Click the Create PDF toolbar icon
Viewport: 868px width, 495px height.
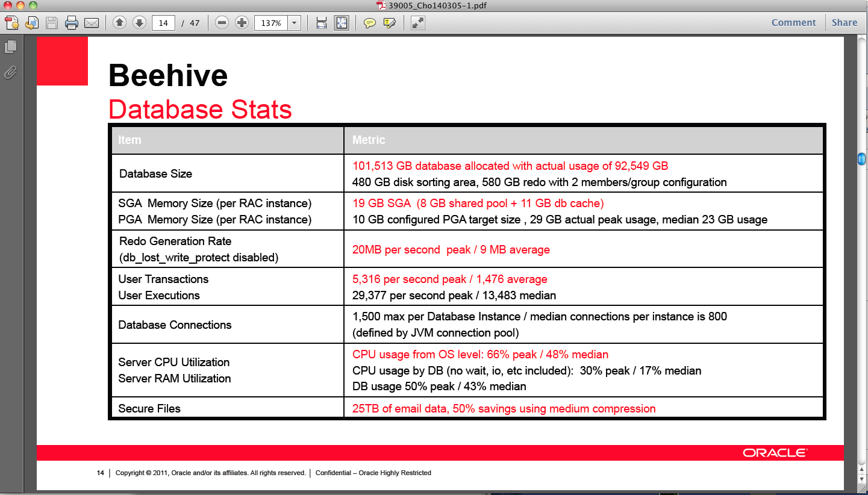coord(11,23)
